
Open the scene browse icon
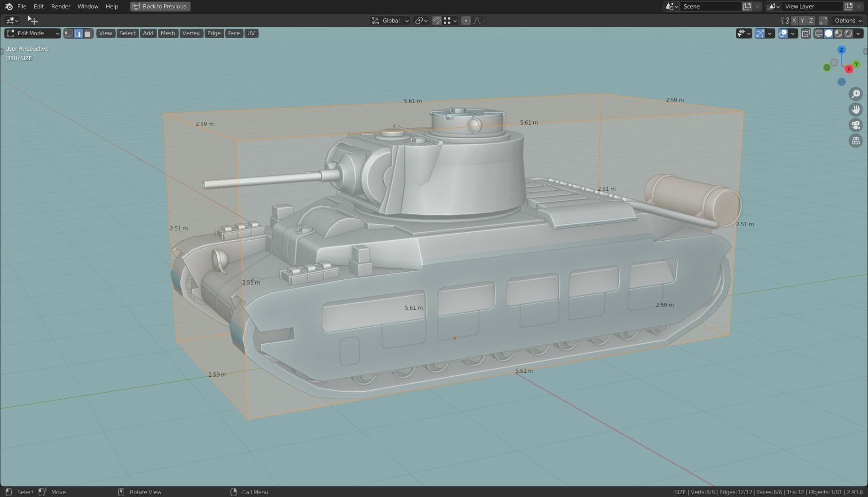coord(671,6)
